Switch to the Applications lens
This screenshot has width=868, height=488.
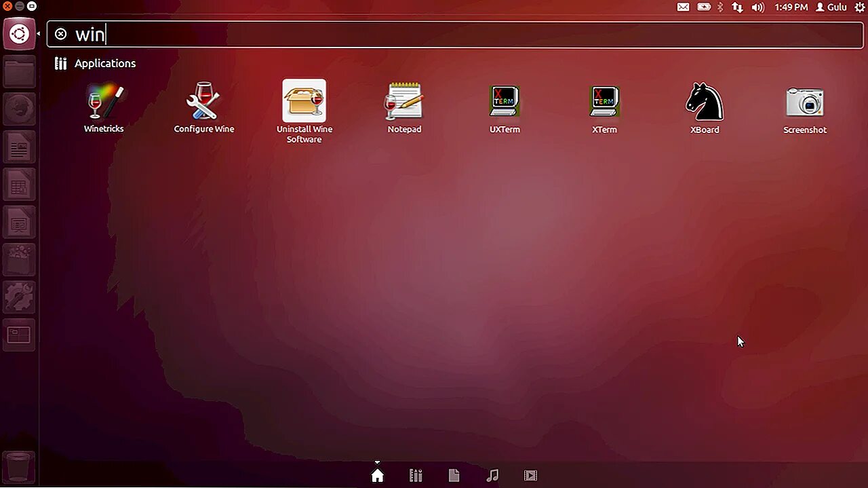coord(416,476)
